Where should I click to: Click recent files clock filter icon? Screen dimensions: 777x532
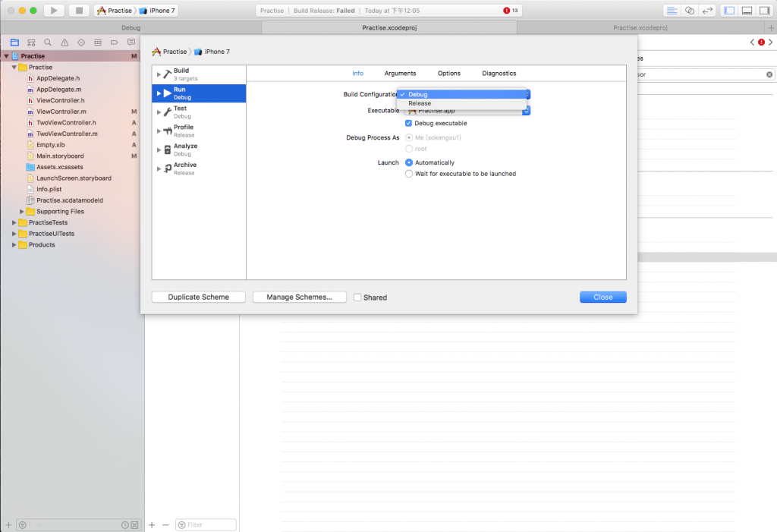tap(125, 524)
